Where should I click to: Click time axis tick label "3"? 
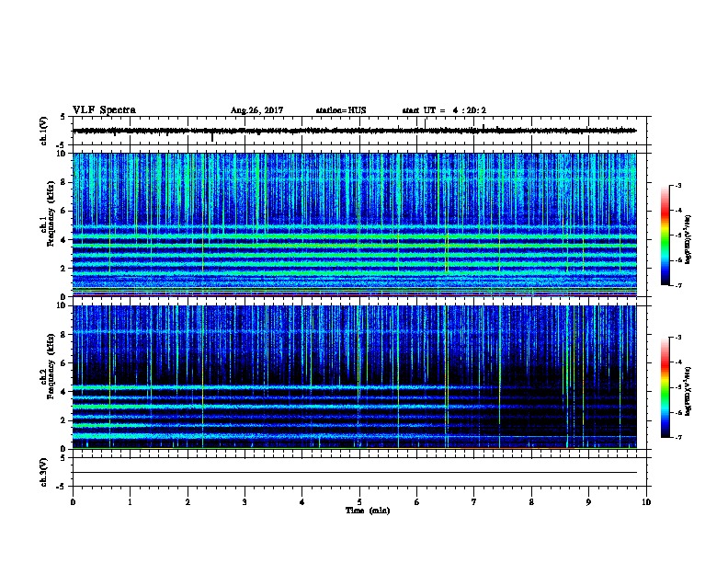pyautogui.click(x=245, y=502)
